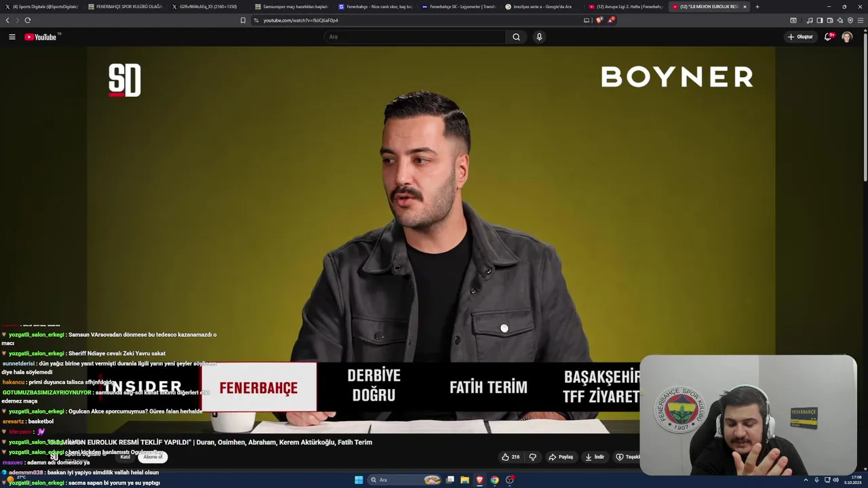The image size is (868, 488).
Task: Open the YouTube hamburger guide menu
Action: [12, 37]
